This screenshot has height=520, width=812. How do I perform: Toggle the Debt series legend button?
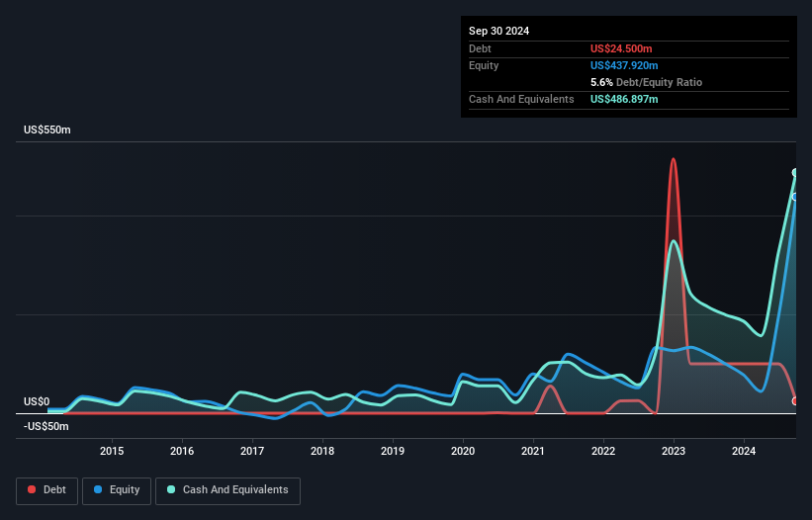pos(47,490)
